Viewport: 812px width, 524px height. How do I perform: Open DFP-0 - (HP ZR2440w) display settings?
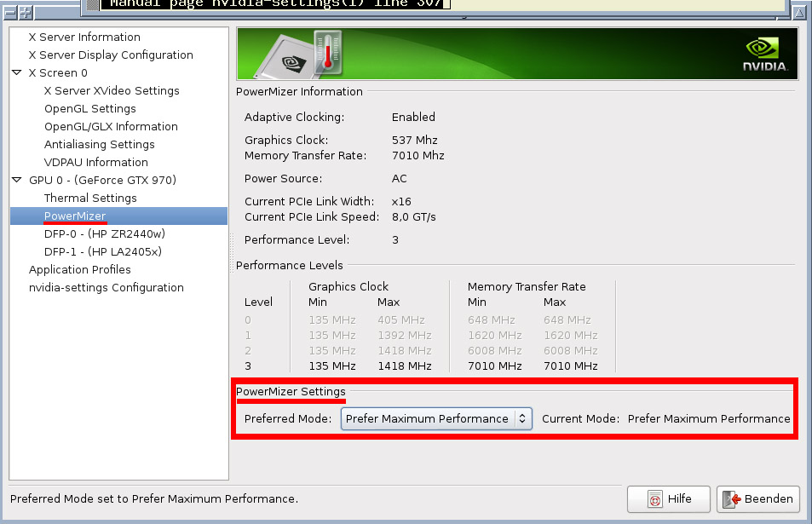coord(105,234)
